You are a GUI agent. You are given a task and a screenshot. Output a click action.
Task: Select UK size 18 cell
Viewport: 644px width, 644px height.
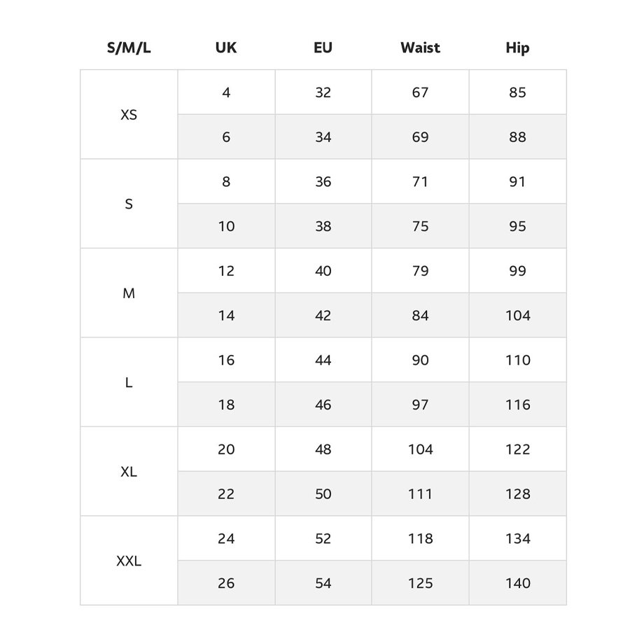(226, 405)
